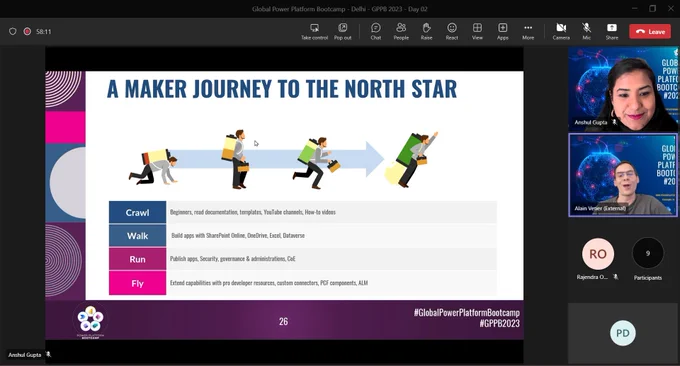The height and width of the screenshot is (366, 680).
Task: Click the Extend capabilities with pro developer text
Action: tap(269, 283)
